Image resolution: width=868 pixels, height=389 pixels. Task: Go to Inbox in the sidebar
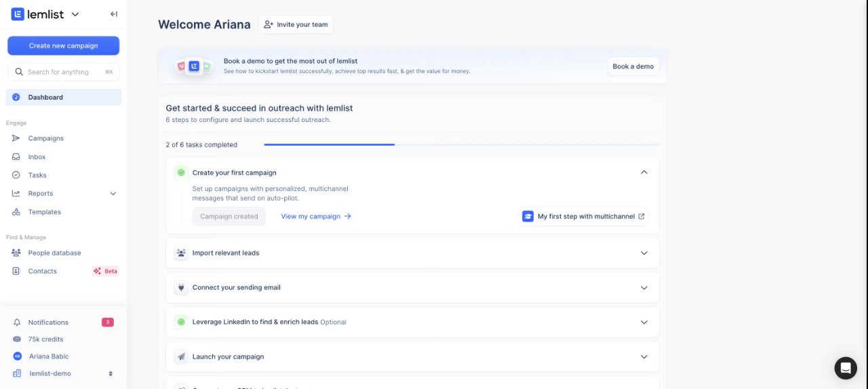click(x=37, y=157)
